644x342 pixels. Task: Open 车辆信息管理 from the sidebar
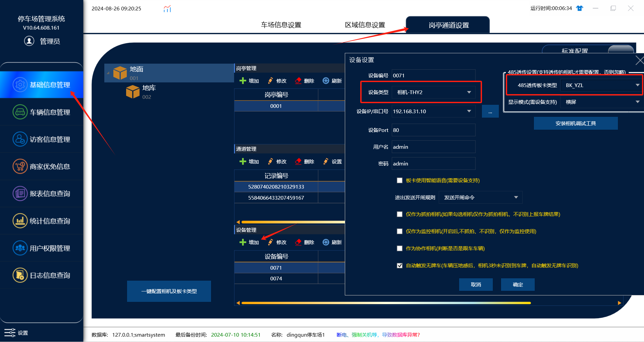[42, 112]
